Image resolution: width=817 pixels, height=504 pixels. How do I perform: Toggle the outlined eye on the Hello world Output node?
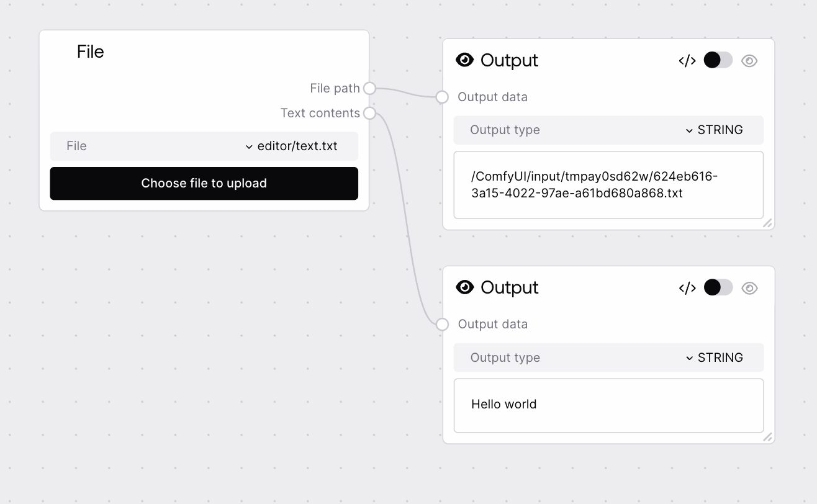coord(749,288)
